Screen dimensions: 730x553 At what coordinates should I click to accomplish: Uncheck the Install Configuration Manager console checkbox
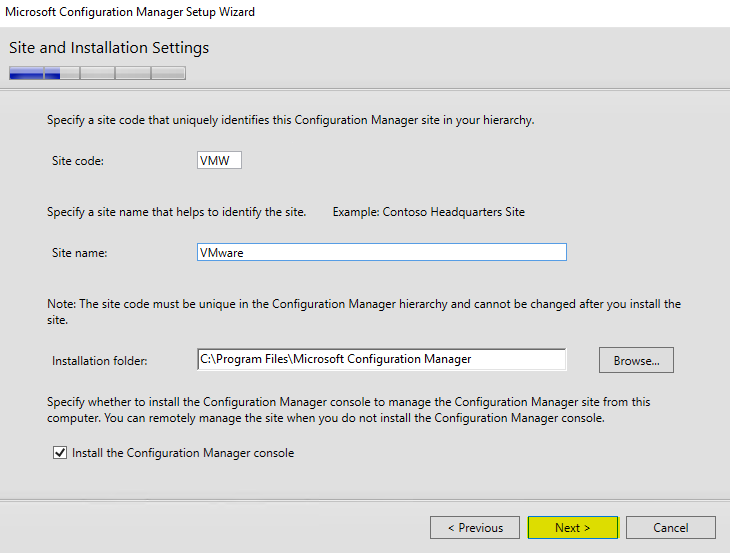(58, 453)
